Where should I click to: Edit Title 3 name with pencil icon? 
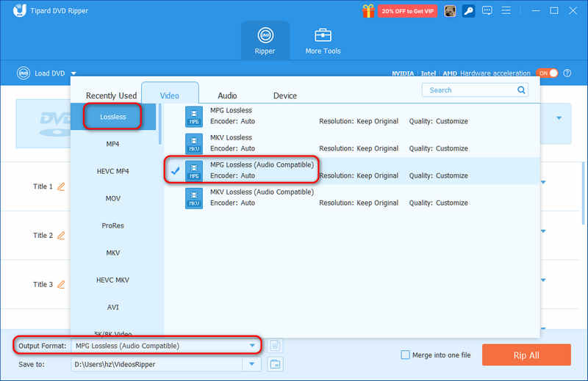coord(61,284)
